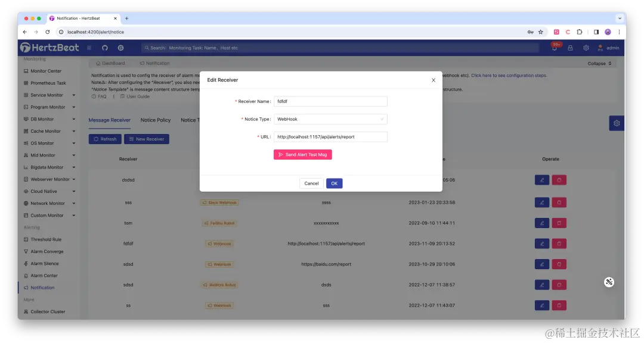Reload the browser page
Image resolution: width=644 pixels, height=343 pixels.
(x=48, y=32)
